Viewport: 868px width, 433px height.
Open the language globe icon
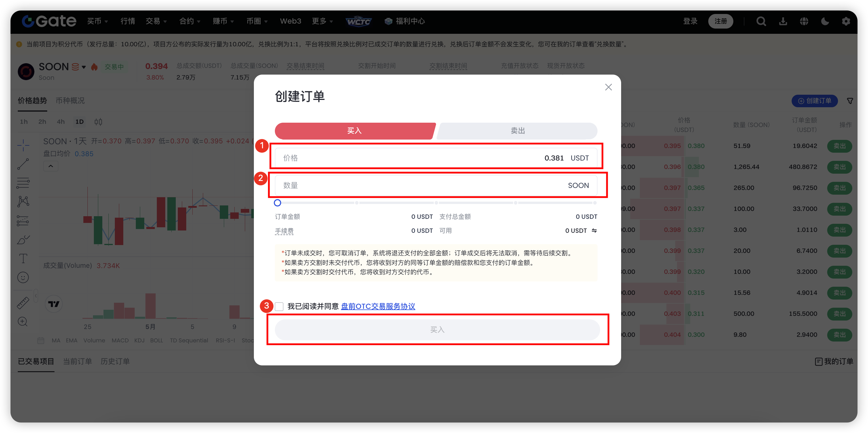[804, 21]
